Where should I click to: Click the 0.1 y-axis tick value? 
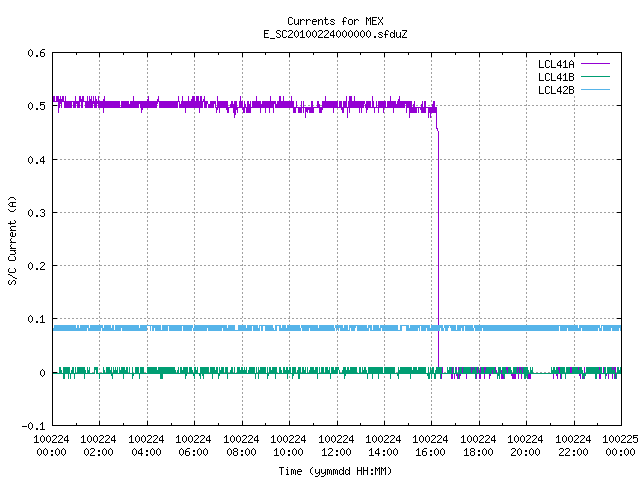(36, 319)
